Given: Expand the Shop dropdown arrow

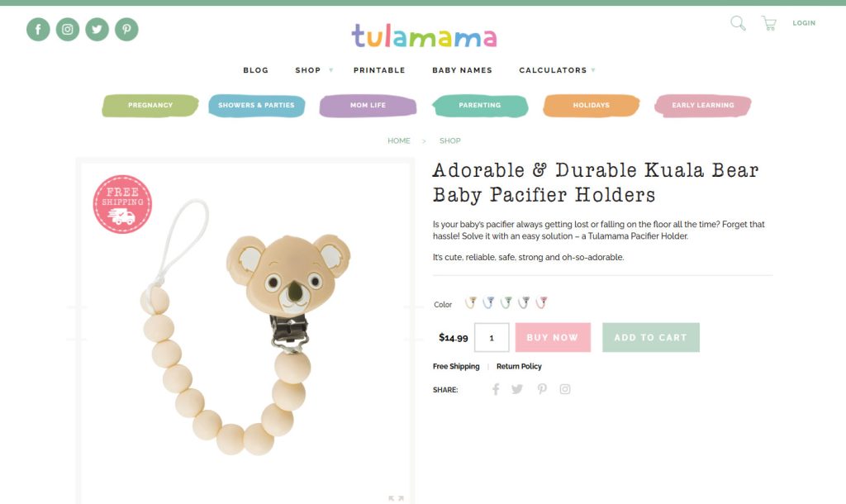Looking at the screenshot, I should (330, 70).
